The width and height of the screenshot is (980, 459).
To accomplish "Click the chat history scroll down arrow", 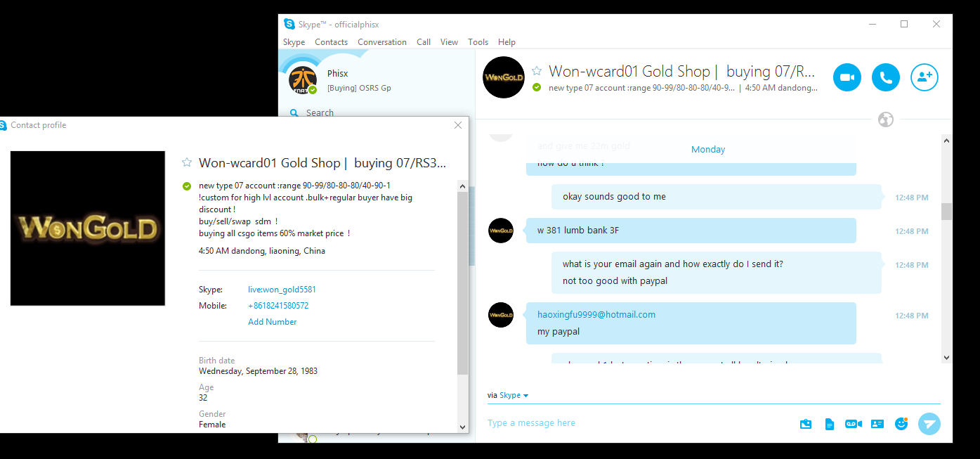I will tap(946, 357).
